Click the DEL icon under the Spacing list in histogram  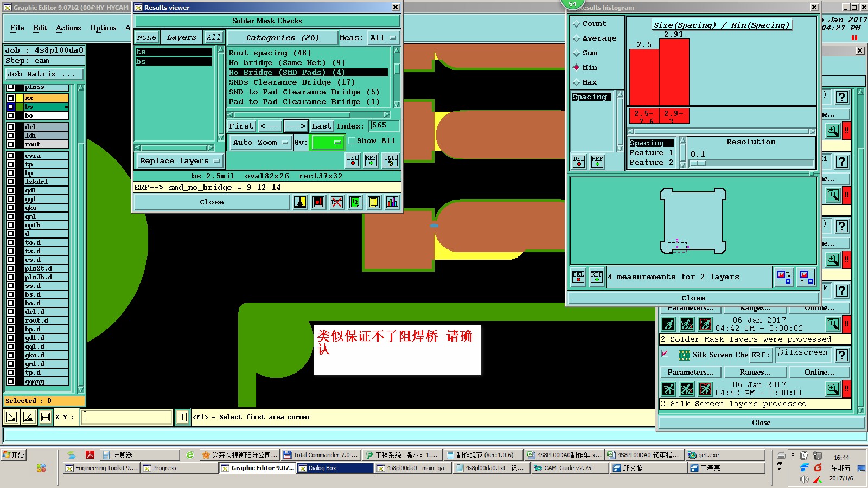point(579,162)
